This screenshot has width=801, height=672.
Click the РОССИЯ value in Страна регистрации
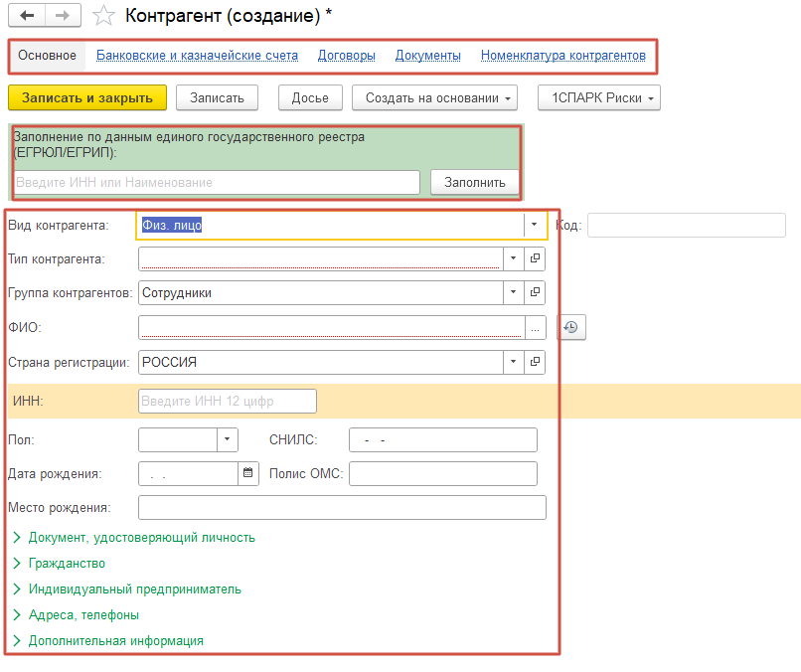[169, 362]
